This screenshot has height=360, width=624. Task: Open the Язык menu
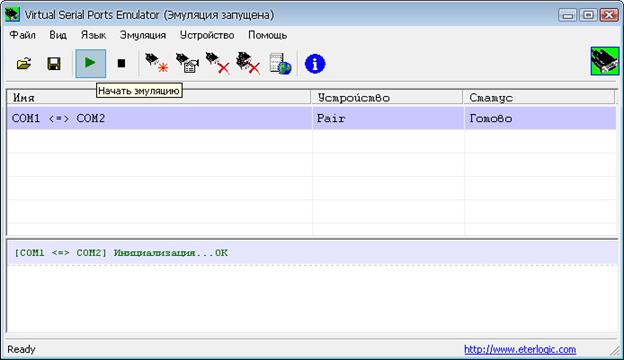tap(94, 35)
